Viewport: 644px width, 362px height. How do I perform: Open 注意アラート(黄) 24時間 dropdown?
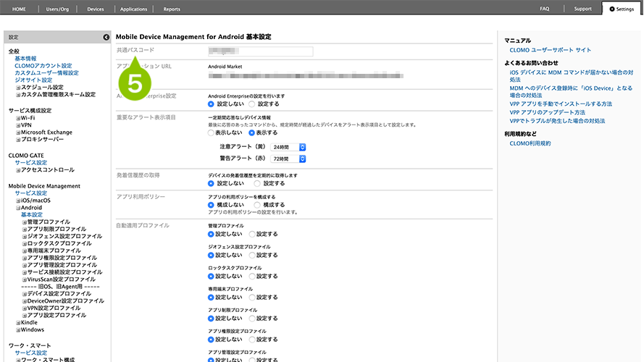click(288, 147)
